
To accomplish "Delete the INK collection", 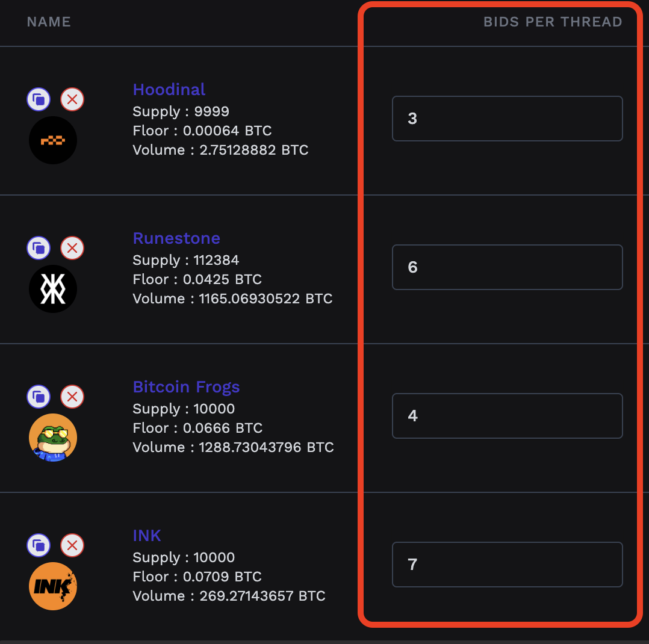I will click(72, 545).
